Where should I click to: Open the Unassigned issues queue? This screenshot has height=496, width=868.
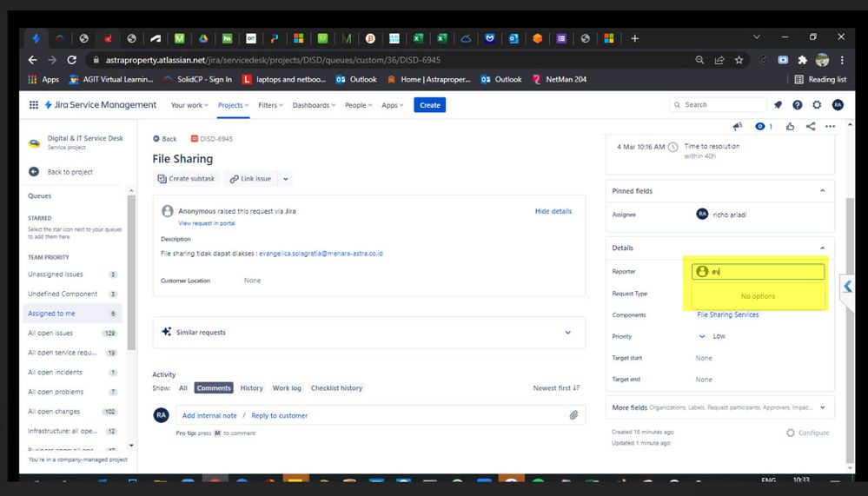(72, 274)
